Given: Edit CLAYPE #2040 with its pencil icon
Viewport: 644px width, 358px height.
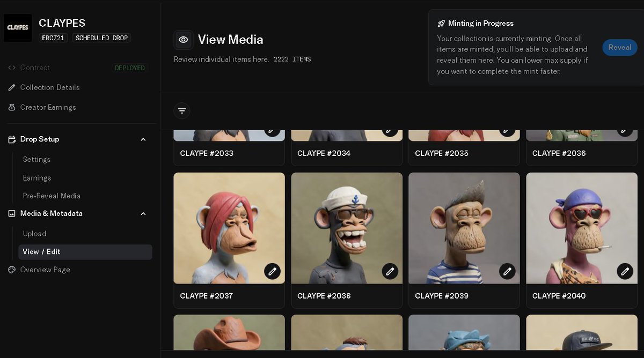Looking at the screenshot, I should tap(625, 271).
